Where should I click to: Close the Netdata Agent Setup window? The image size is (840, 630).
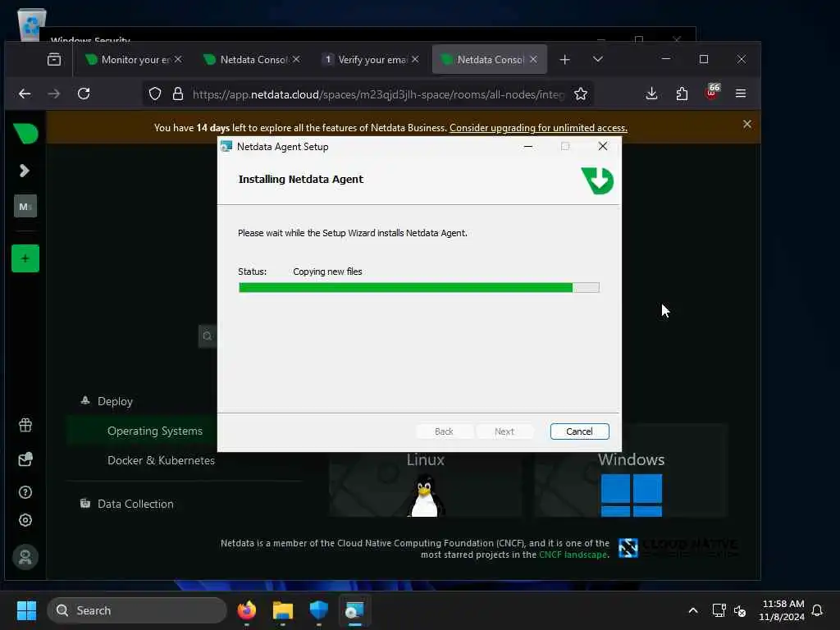point(603,146)
